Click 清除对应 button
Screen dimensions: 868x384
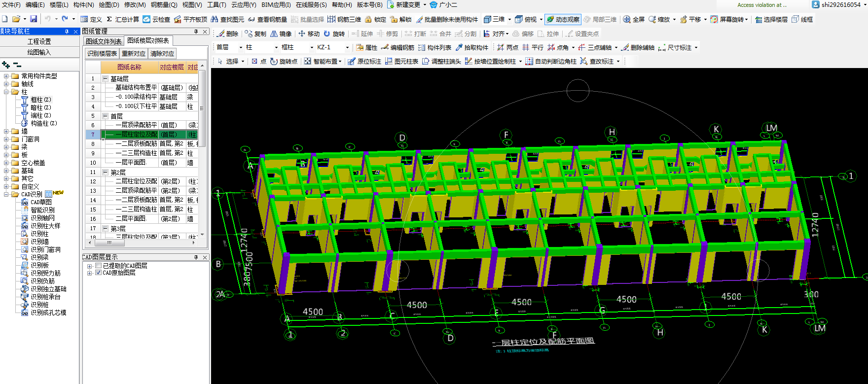coord(162,53)
